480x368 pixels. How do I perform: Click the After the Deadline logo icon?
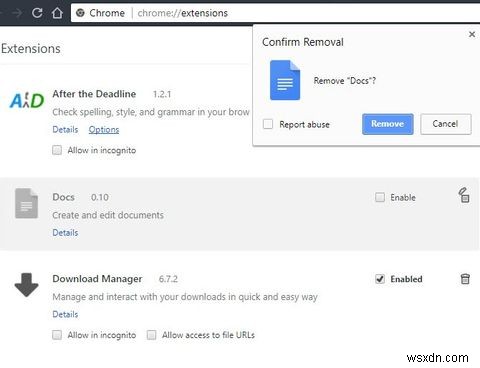pos(27,101)
